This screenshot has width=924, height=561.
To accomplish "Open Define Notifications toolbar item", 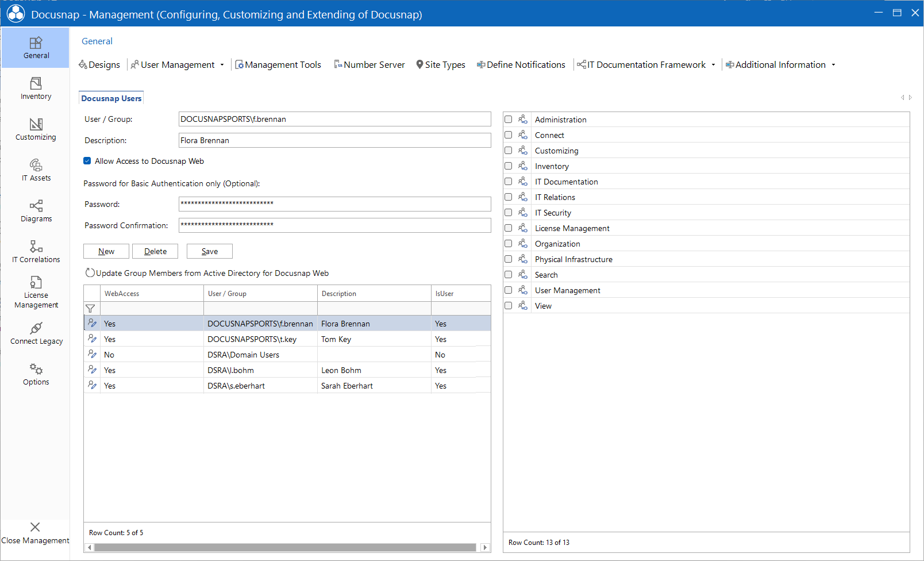I will 521,64.
